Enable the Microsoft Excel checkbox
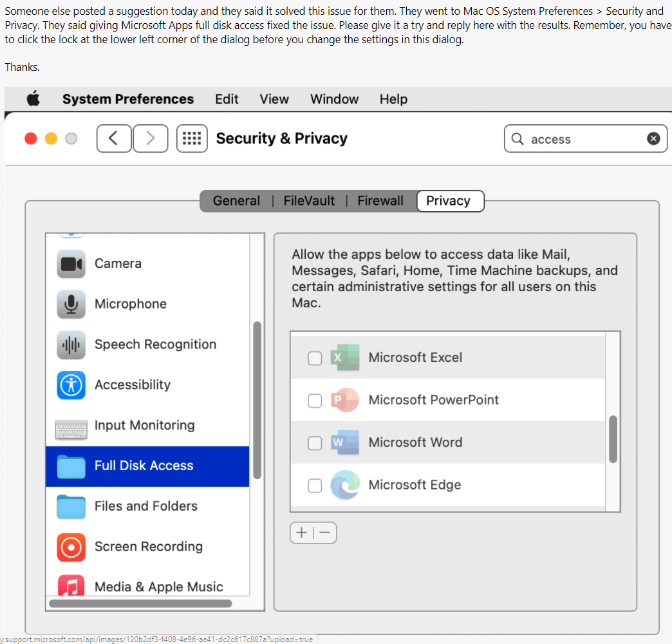Image resolution: width=672 pixels, height=644 pixels. pyautogui.click(x=315, y=358)
